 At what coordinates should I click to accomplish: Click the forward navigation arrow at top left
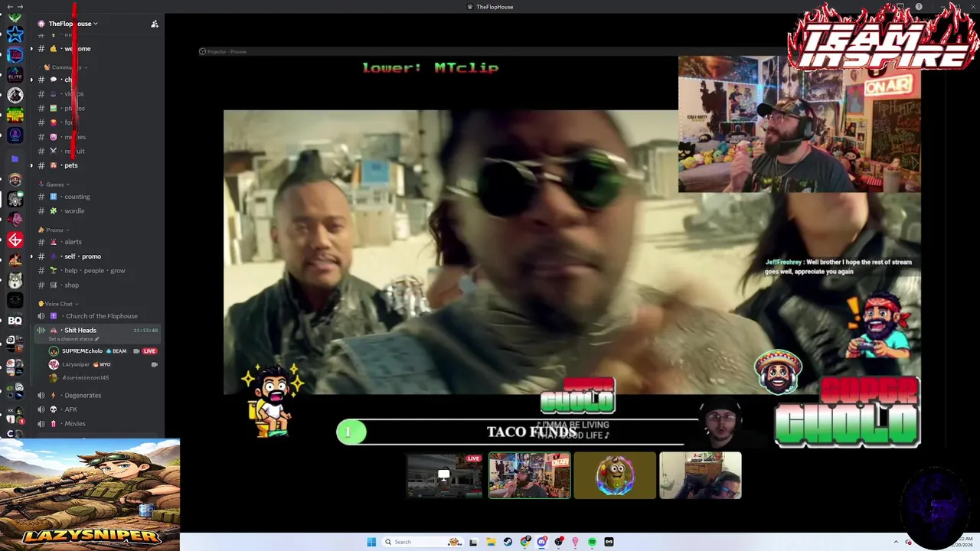(x=20, y=7)
